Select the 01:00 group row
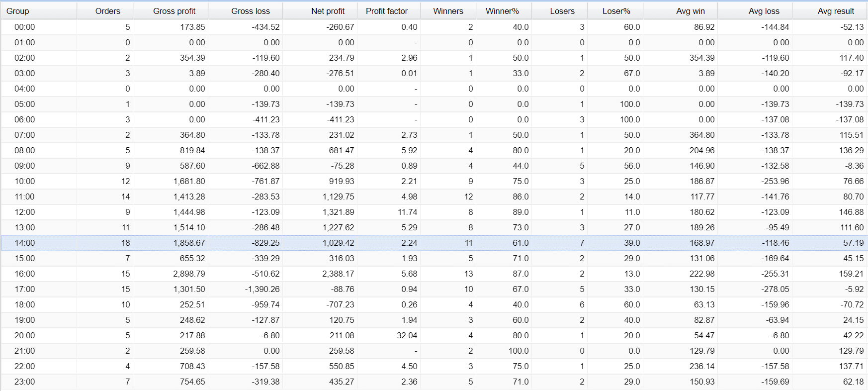 [434, 42]
